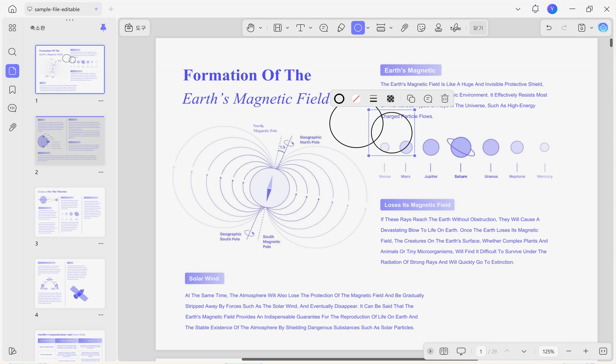This screenshot has height=364, width=616.
Task: Click the 닫기 close button
Action: (x=478, y=28)
